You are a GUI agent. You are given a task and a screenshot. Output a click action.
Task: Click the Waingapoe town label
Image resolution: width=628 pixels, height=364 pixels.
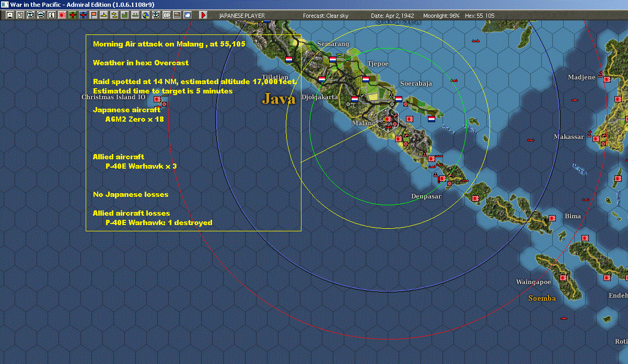pos(533,282)
